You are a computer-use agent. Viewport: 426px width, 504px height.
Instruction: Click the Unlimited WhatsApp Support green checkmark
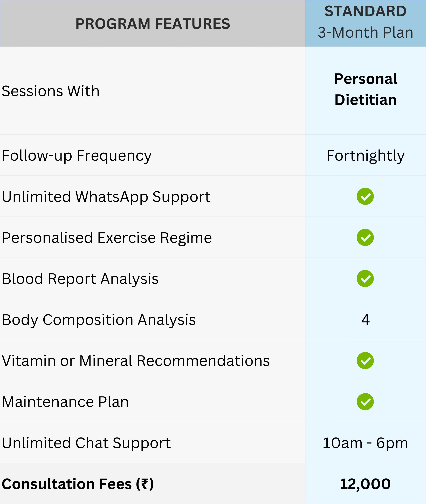(365, 196)
